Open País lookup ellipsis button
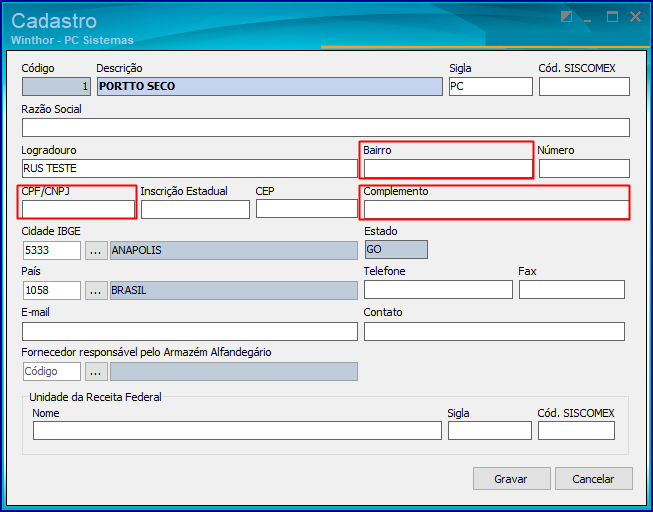Screen dimensions: 653x512 click(96, 290)
